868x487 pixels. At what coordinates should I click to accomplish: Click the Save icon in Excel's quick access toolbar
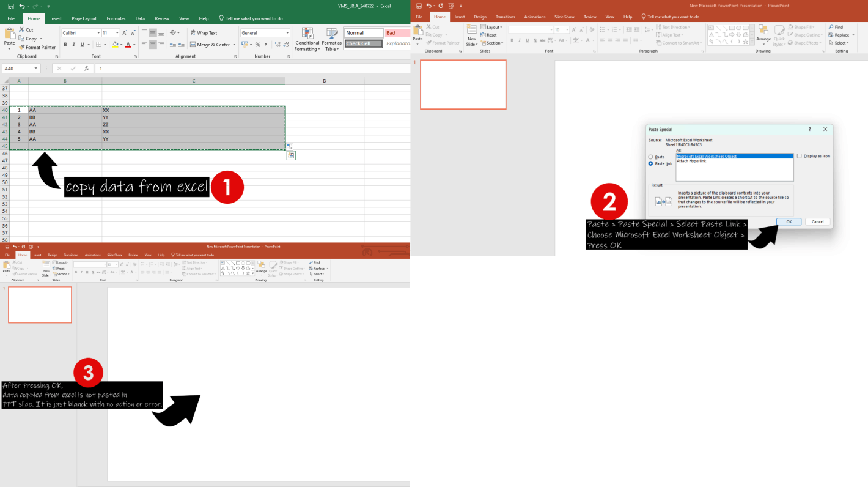(11, 6)
